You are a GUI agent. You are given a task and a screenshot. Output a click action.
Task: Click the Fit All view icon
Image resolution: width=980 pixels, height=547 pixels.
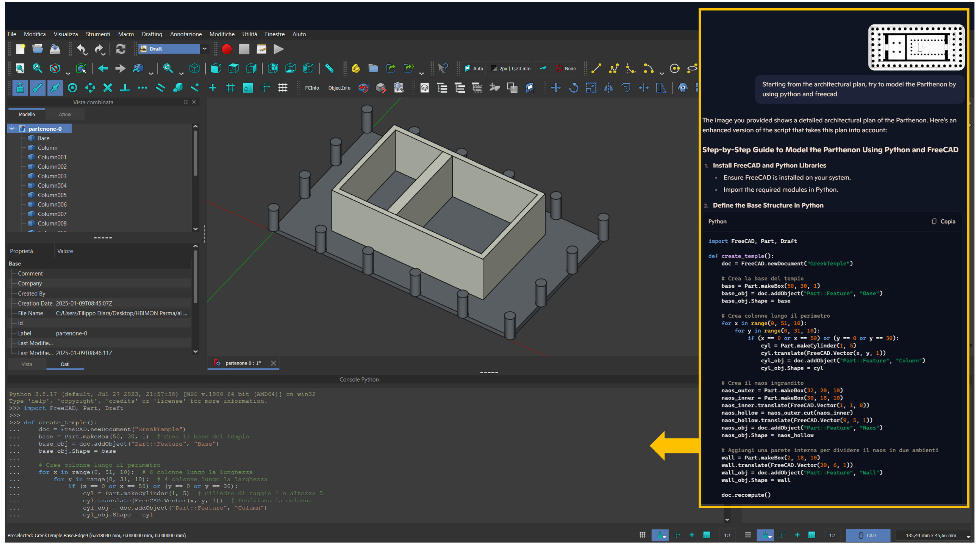coord(20,68)
